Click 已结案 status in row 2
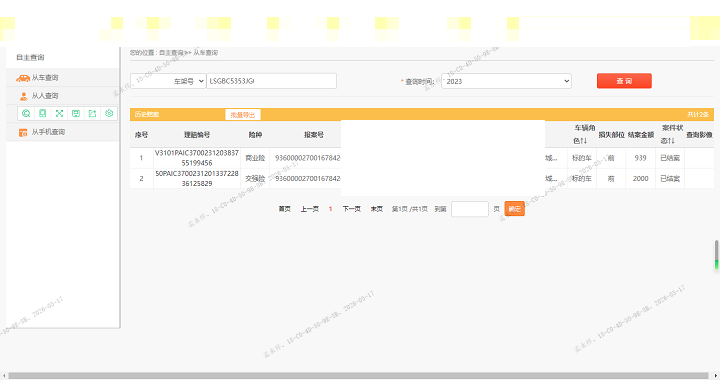 tap(670, 179)
